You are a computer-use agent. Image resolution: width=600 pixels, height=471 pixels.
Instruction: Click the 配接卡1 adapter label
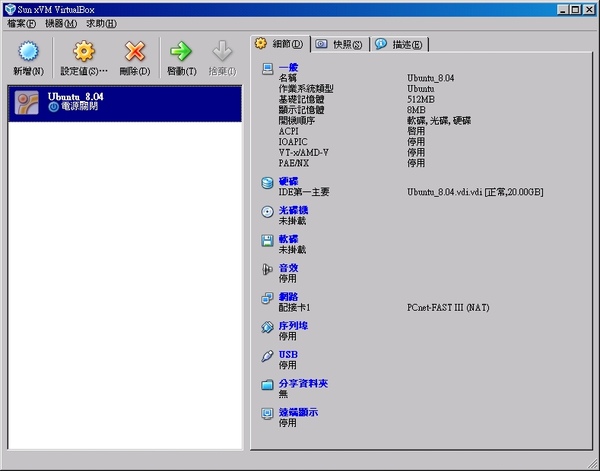tap(294, 308)
